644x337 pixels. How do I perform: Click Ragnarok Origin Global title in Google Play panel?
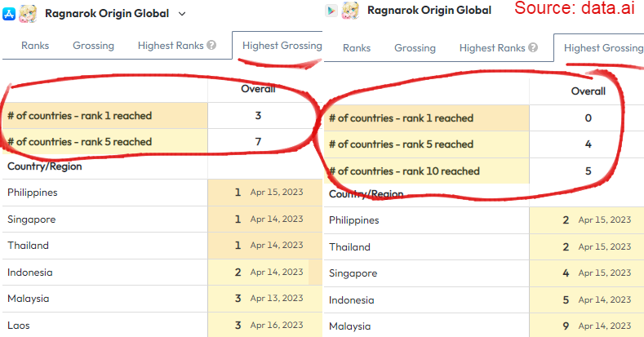[429, 10]
